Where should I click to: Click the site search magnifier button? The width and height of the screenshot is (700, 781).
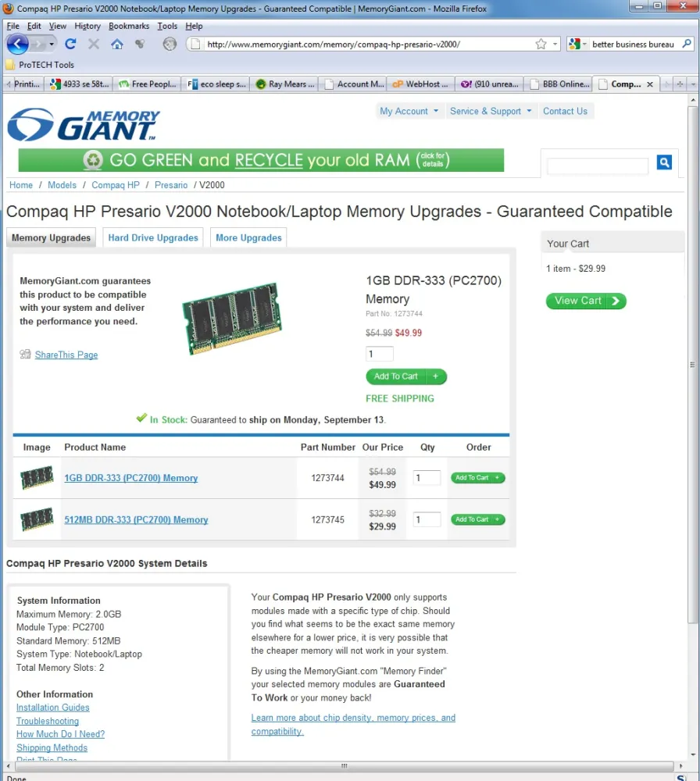pyautogui.click(x=664, y=162)
